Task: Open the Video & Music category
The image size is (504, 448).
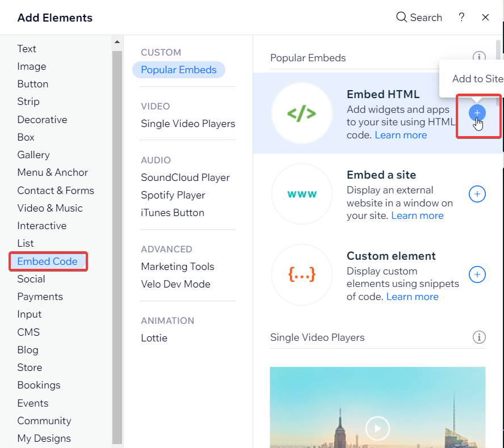Action: [50, 208]
